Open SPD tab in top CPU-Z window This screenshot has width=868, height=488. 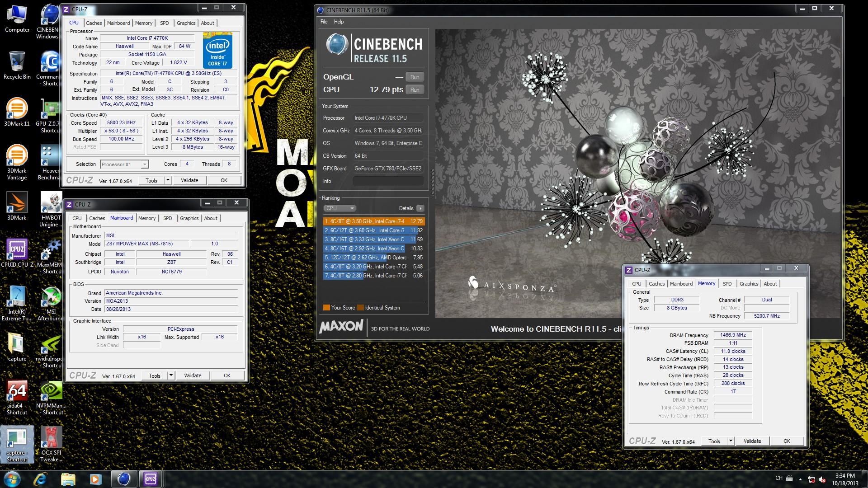point(165,23)
